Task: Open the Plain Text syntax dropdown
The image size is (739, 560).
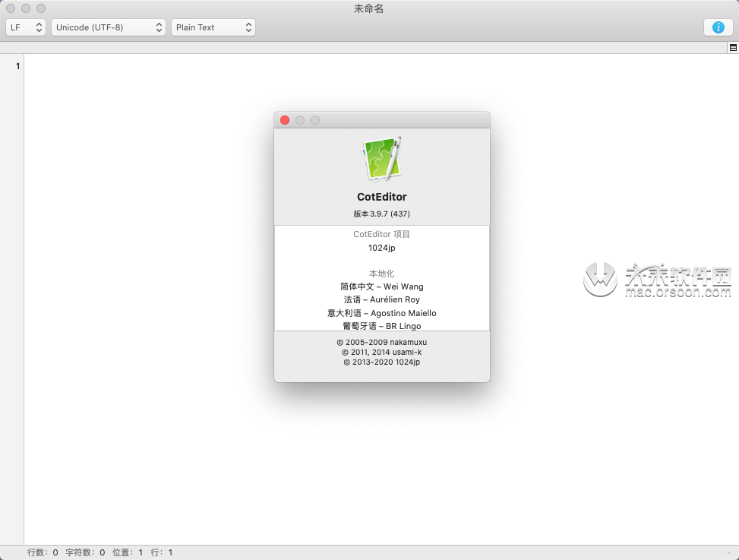Action: tap(213, 27)
